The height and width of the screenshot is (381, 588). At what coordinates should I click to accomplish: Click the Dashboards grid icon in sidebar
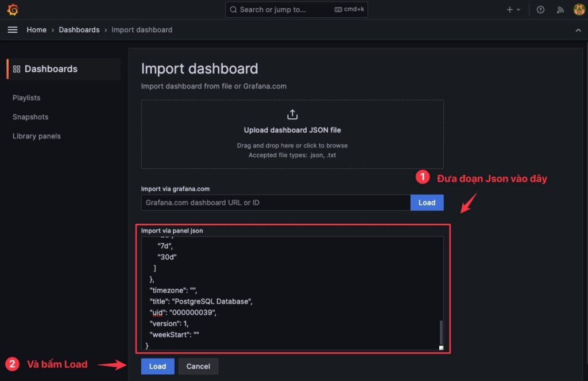tap(17, 69)
